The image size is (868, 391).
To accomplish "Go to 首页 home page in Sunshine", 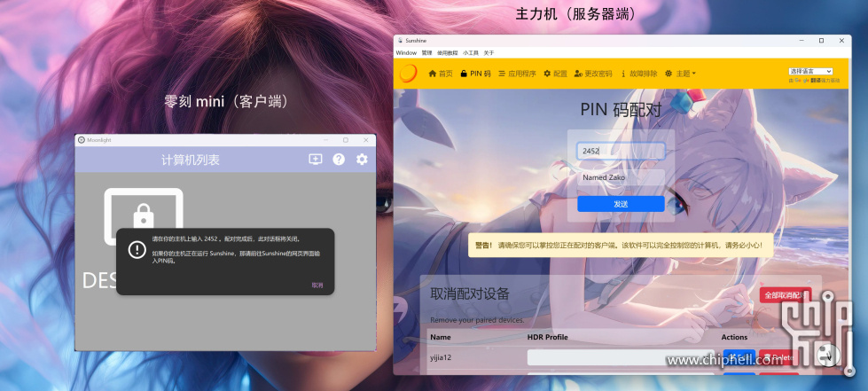I will click(441, 74).
